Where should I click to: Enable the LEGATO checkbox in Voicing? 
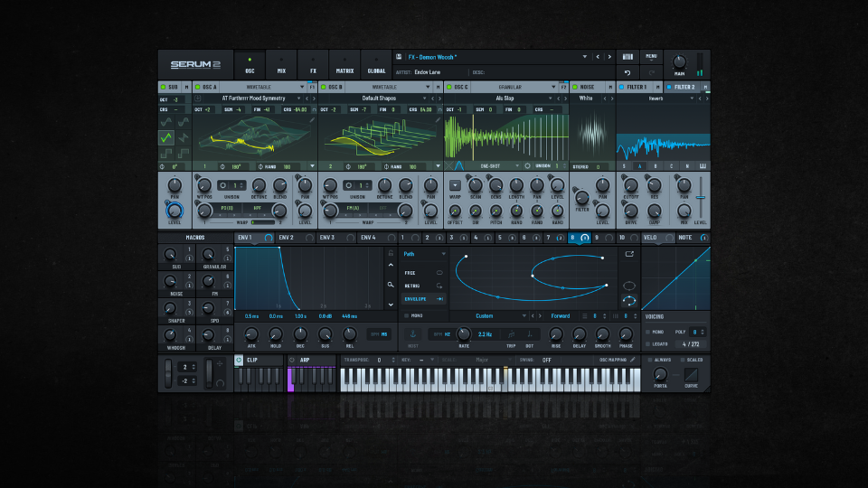point(648,344)
